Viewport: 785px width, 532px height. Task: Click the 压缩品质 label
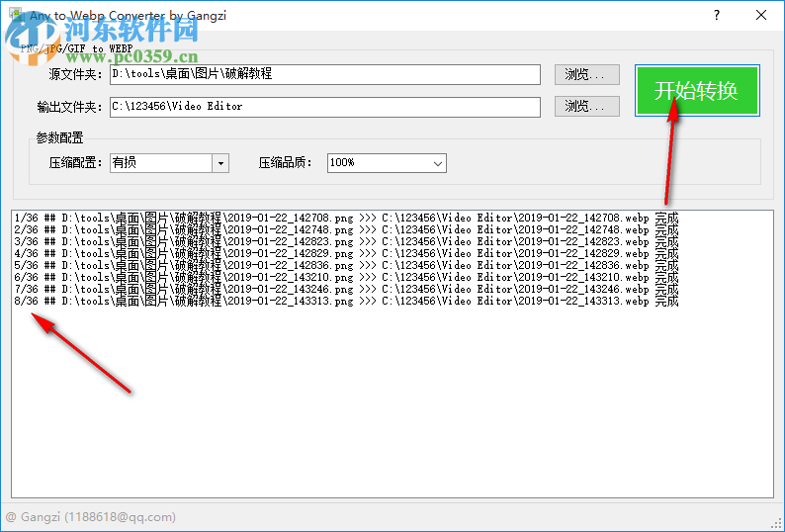[285, 163]
